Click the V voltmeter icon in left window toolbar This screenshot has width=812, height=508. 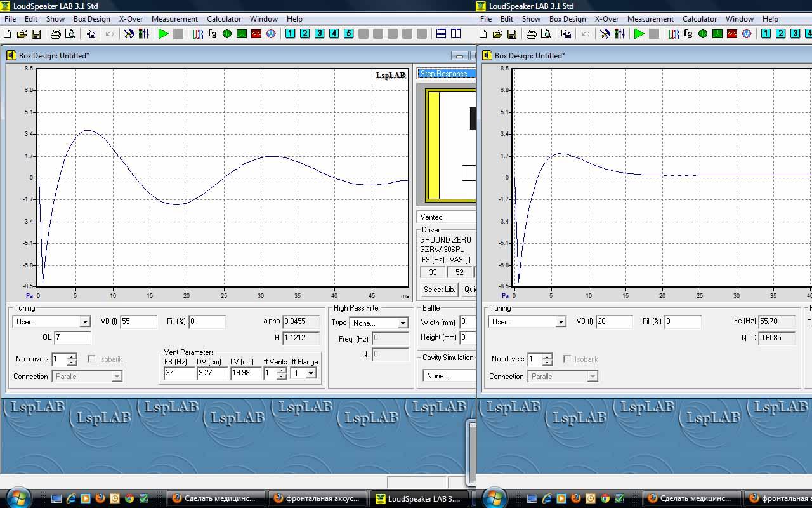[271, 34]
